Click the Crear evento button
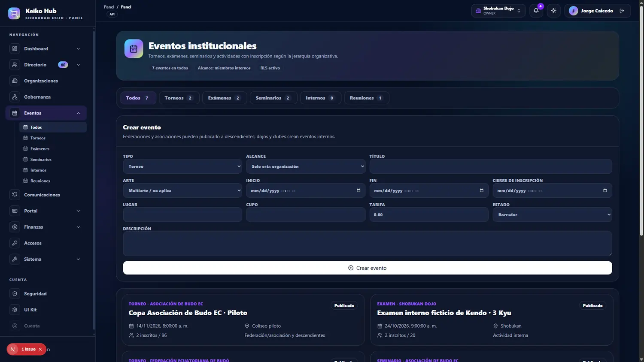 coord(368,268)
